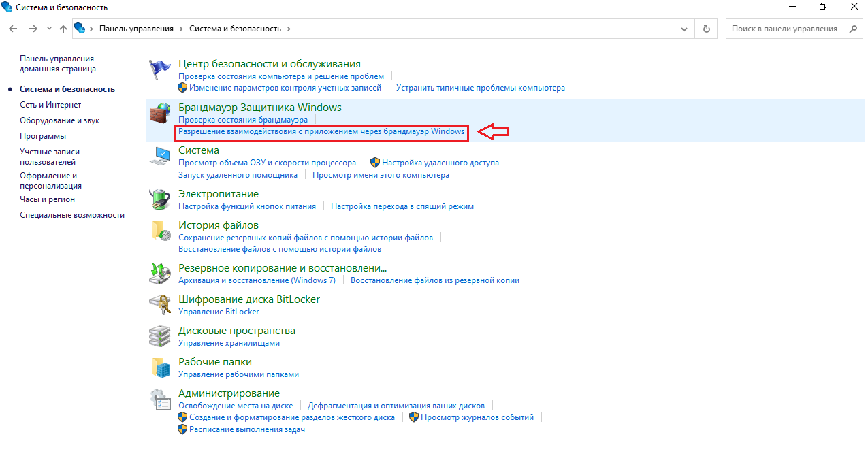Click the Control Panel icon in address bar
This screenshot has height=456, width=868.
(x=80, y=29)
